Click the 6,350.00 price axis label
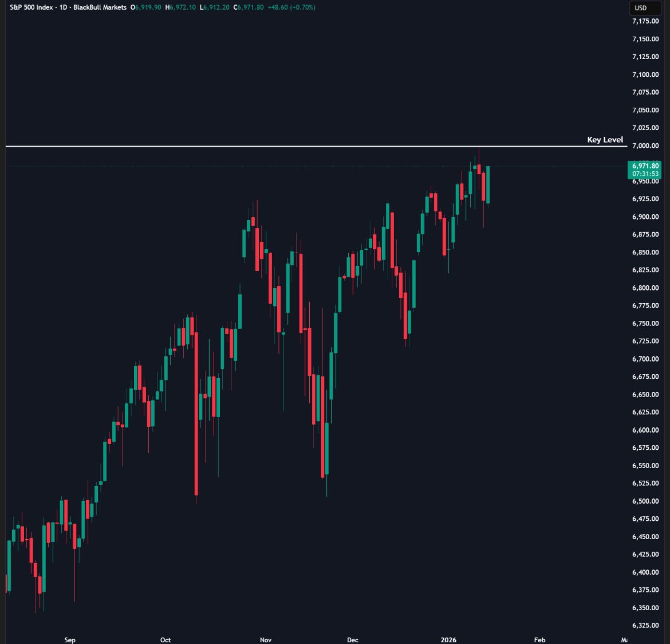 tap(645, 608)
